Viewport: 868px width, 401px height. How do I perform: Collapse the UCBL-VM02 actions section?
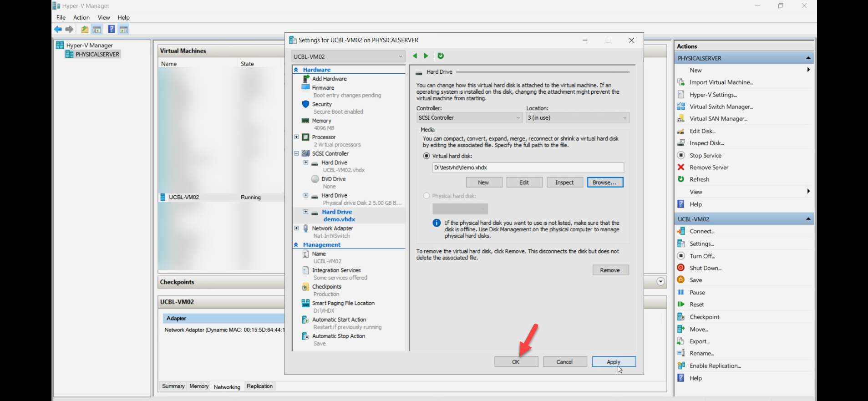pos(808,219)
